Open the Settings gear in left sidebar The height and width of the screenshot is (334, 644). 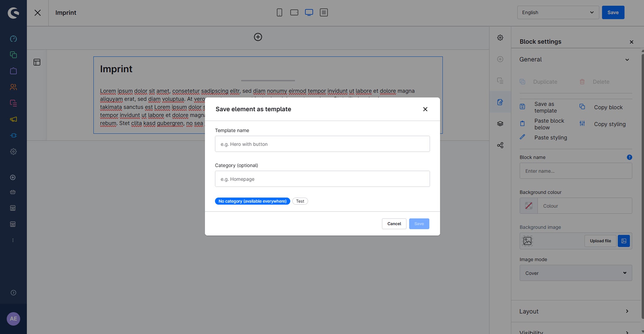click(13, 152)
